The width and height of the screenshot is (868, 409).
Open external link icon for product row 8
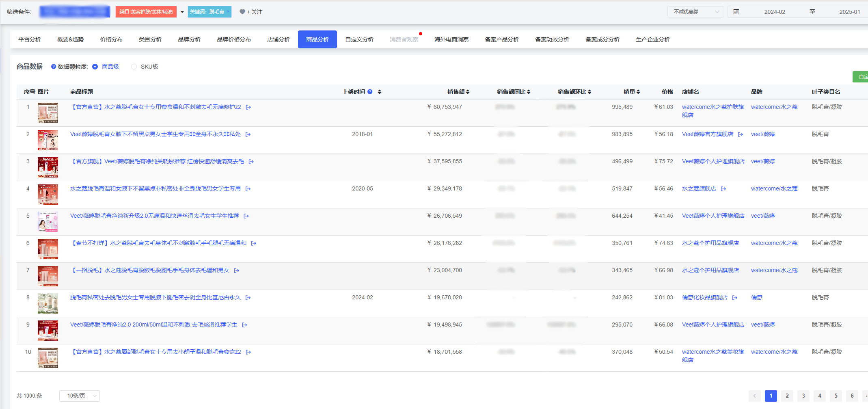248,298
